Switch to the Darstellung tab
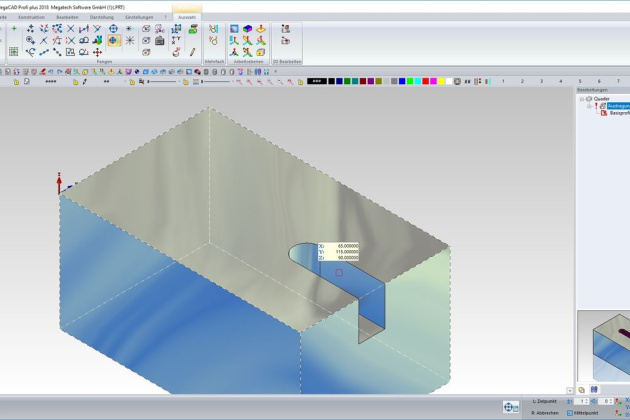Image resolution: width=630 pixels, height=420 pixels. coord(101,17)
